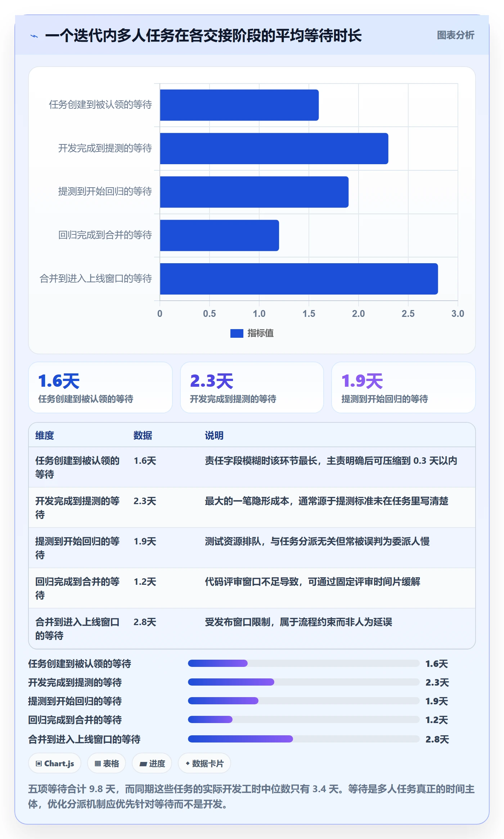Click the 开发完成到提测的等待 progress bar

[x=303, y=682]
